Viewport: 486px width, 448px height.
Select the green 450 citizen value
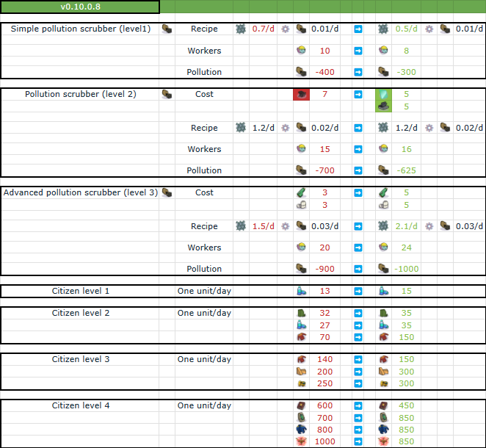click(x=406, y=405)
